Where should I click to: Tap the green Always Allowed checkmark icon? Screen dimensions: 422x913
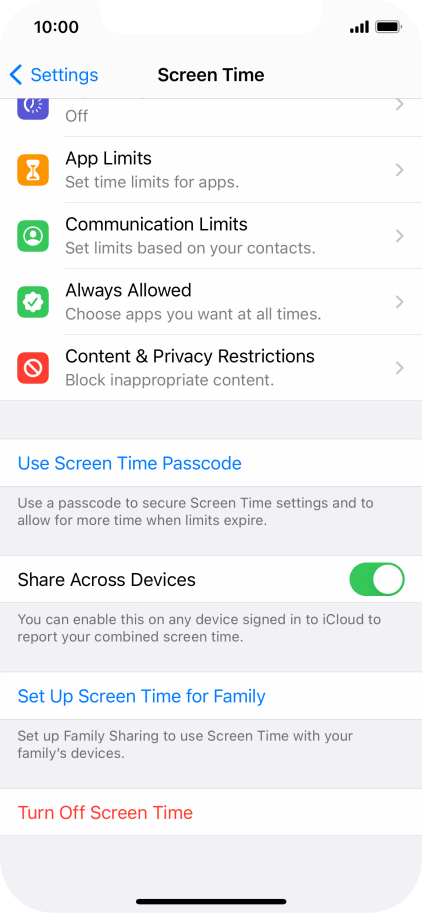pyautogui.click(x=33, y=302)
